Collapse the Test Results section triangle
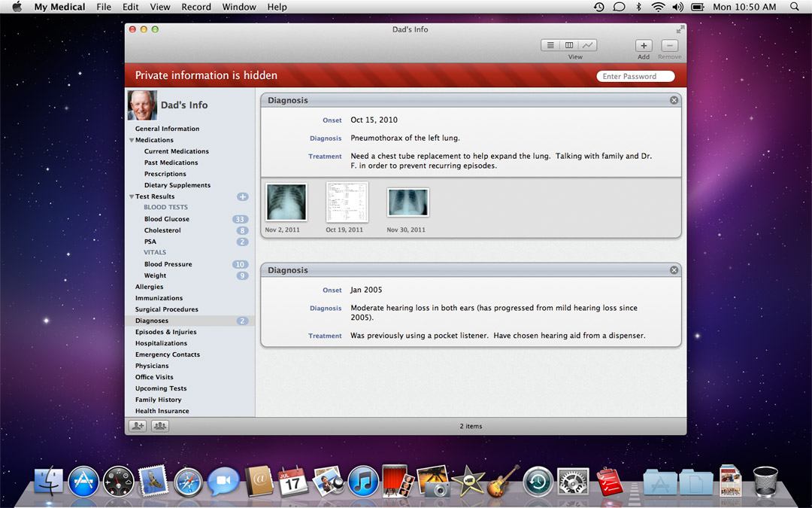Image resolution: width=812 pixels, height=508 pixels. 132,196
